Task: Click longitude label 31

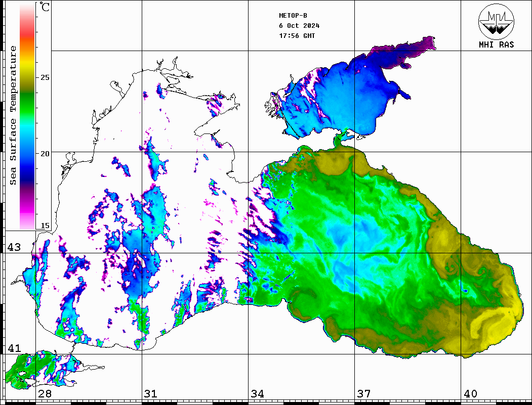Action: [151, 393]
